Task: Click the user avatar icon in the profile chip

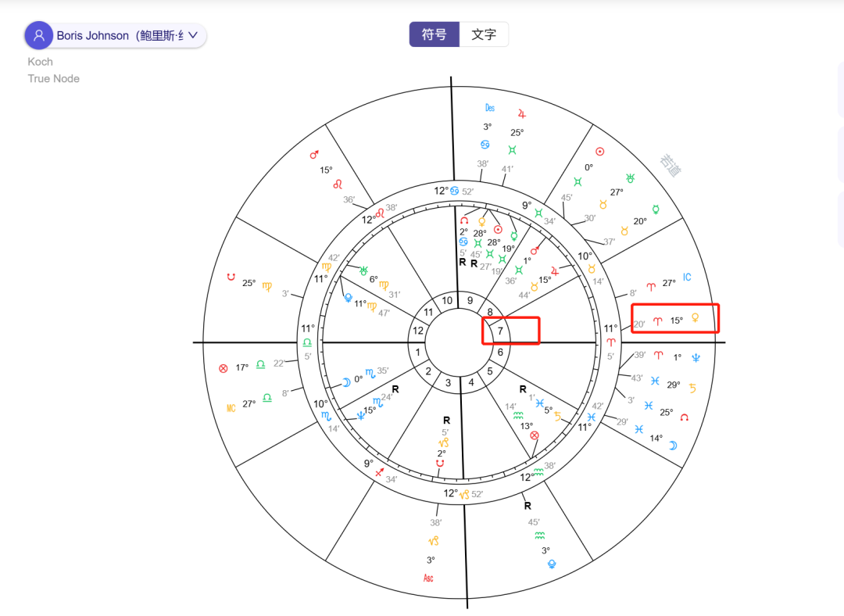Action: pos(38,35)
